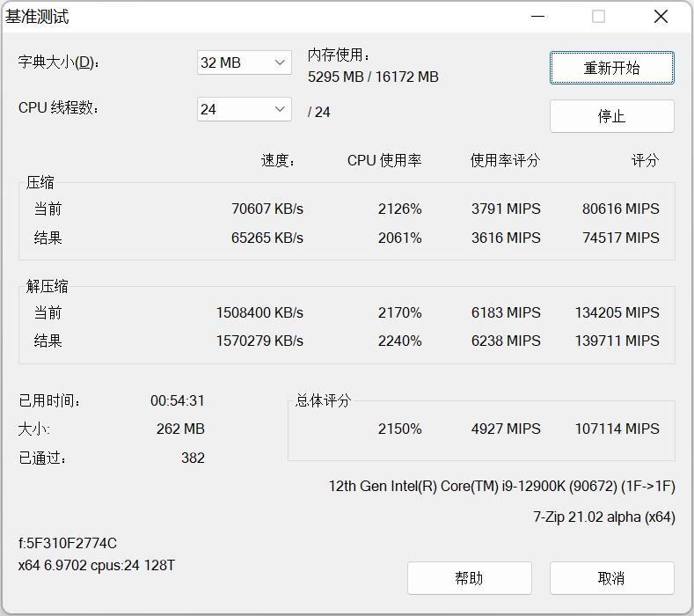
Task: Click the 3616 MIPS usage rating value
Action: (x=506, y=238)
